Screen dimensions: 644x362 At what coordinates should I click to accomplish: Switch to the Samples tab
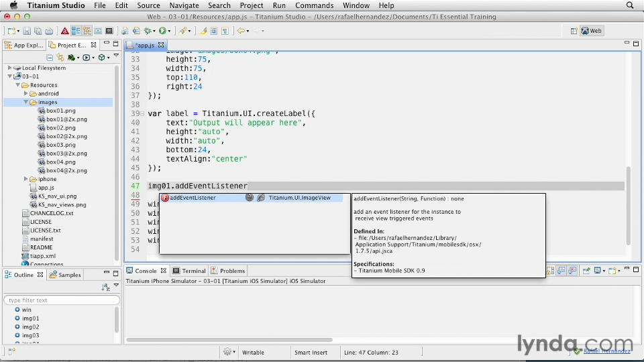[x=65, y=275]
